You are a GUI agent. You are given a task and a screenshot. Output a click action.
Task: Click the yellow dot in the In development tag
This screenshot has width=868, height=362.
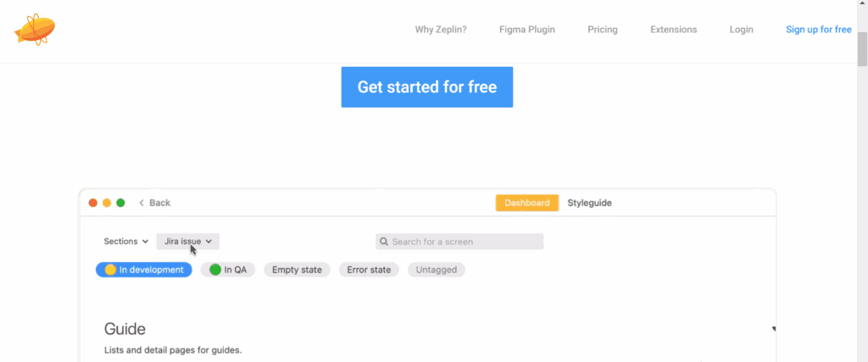click(x=110, y=270)
